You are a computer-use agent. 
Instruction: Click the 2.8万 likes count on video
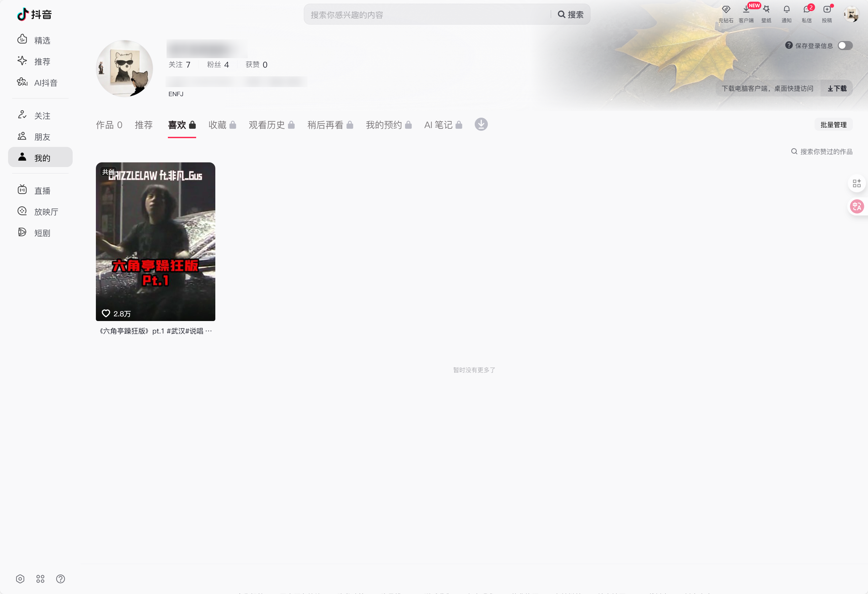point(116,313)
